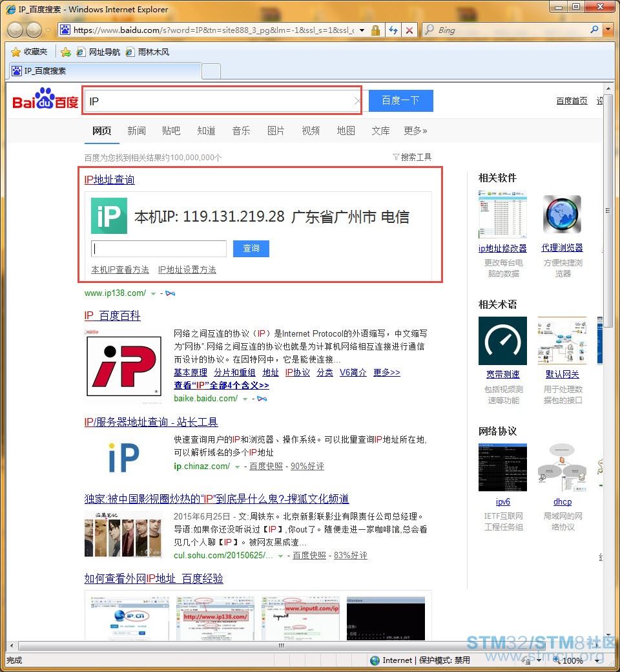Click the 代理浏览器 globe icon

point(562,215)
